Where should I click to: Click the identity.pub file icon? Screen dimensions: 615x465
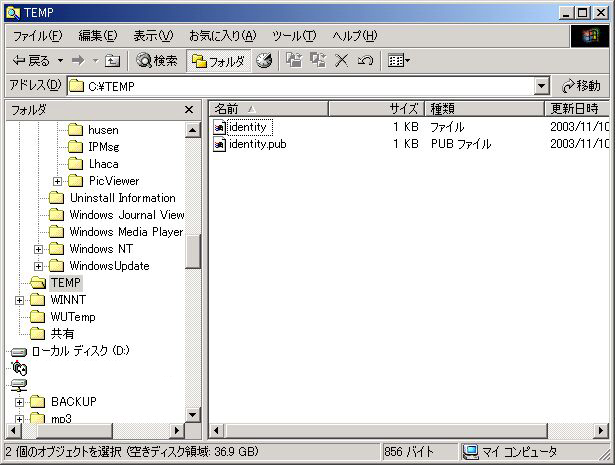click(219, 144)
